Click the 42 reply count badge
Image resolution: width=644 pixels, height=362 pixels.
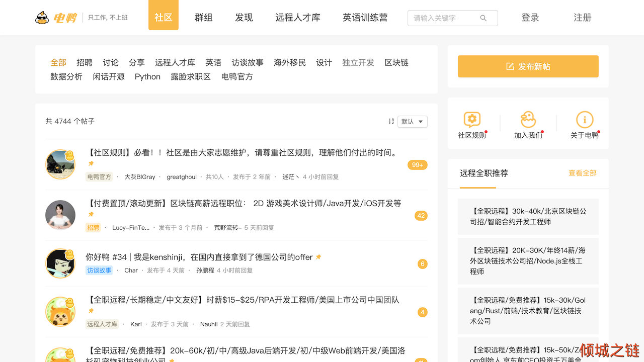pyautogui.click(x=421, y=216)
